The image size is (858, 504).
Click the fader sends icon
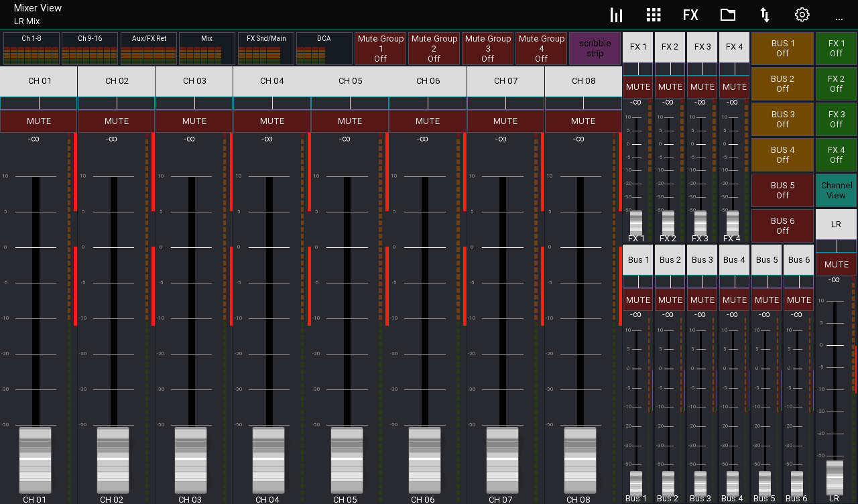click(765, 14)
